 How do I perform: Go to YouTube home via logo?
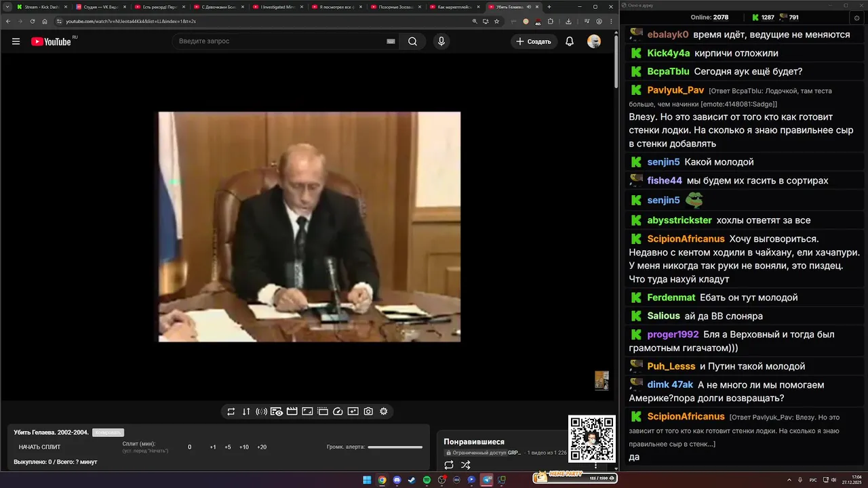[x=52, y=41]
